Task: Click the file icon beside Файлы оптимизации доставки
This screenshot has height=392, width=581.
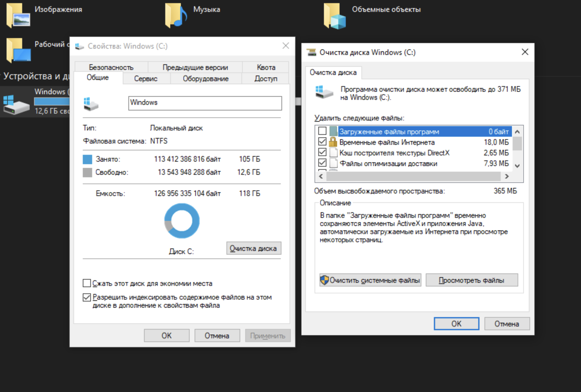Action: (333, 163)
